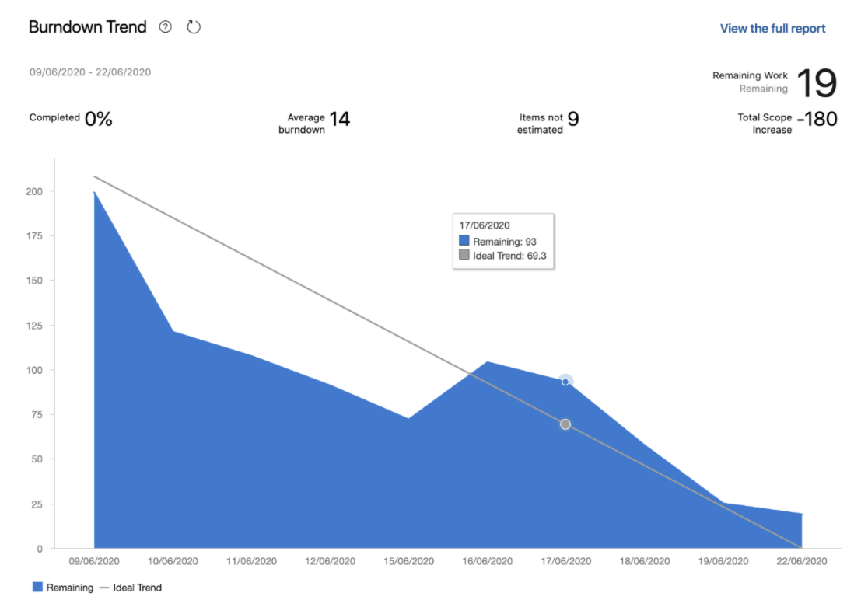The height and width of the screenshot is (614, 868).
Task: Click the 22/06/2020 axis date label
Action: click(802, 561)
